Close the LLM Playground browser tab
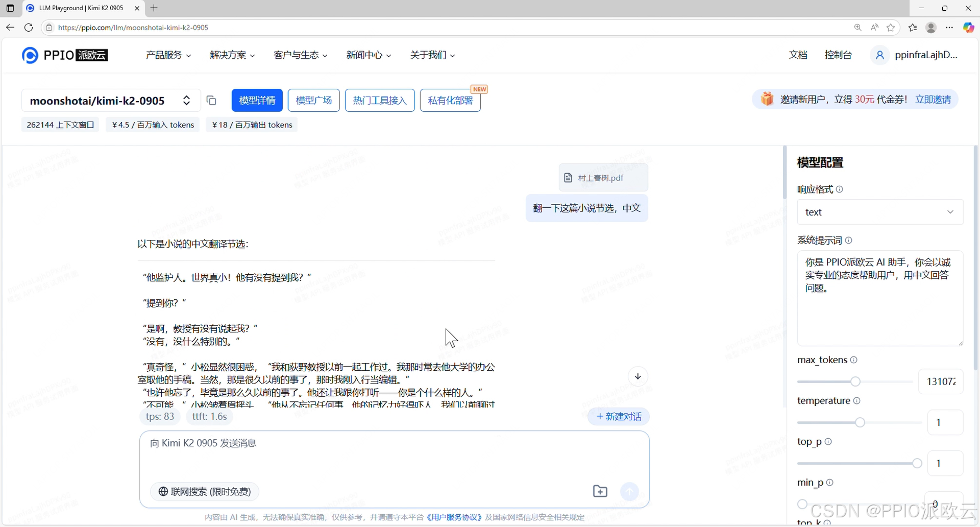 (x=137, y=8)
